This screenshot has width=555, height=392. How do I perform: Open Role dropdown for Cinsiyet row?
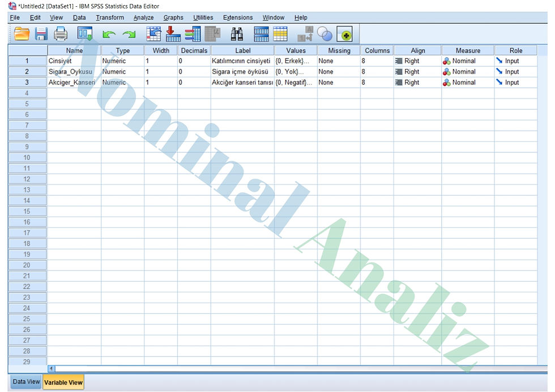tap(516, 61)
